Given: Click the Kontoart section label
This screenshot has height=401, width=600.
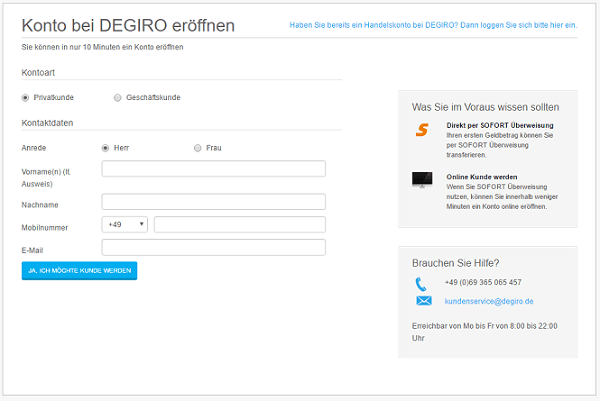Looking at the screenshot, I should point(38,73).
